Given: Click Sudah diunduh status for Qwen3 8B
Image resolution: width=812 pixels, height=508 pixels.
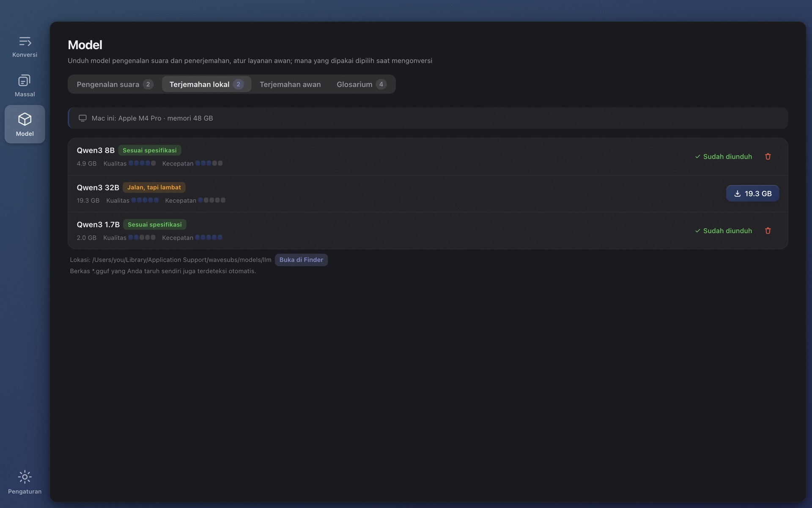Looking at the screenshot, I should (723, 157).
